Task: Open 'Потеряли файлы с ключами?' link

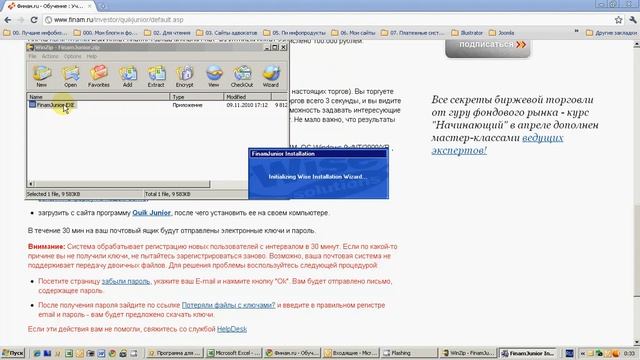Action: coord(228,305)
